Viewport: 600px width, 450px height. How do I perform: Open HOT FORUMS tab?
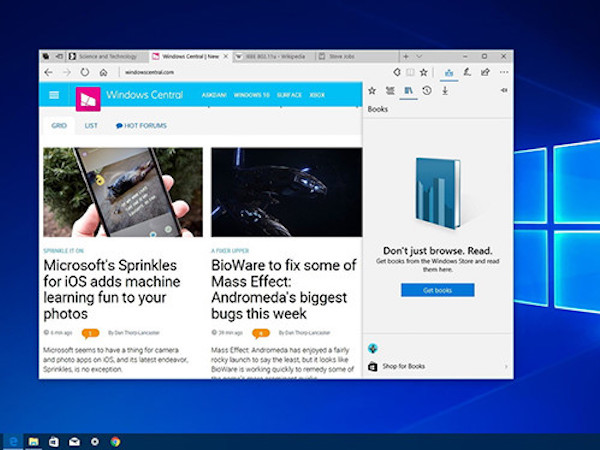click(141, 126)
